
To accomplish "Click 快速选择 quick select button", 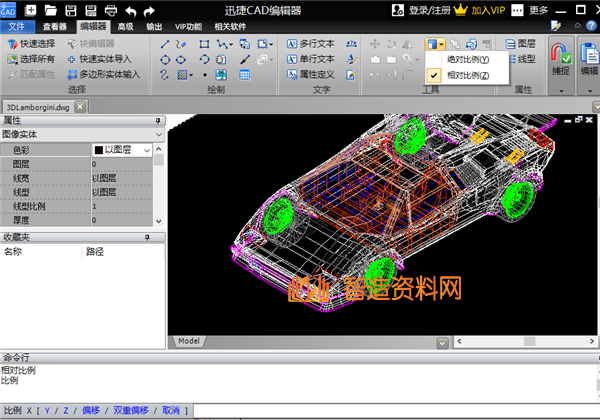I will tap(31, 45).
